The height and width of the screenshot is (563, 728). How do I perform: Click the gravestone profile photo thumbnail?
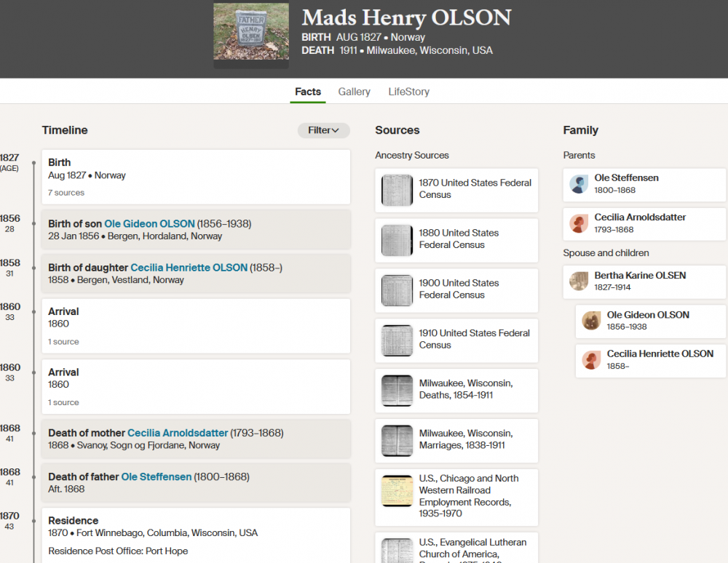[x=250, y=34]
